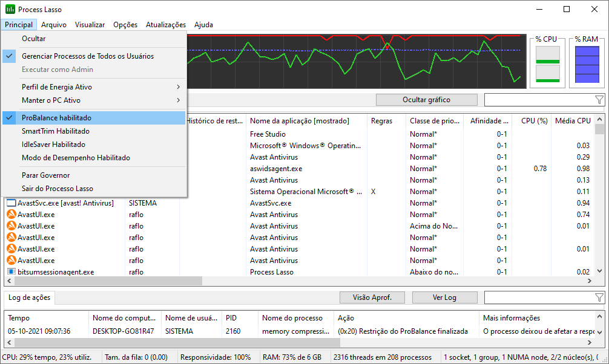Screen dimensions: 609x364
Task: Select Parar Governor menu entry
Action: [x=94, y=175]
